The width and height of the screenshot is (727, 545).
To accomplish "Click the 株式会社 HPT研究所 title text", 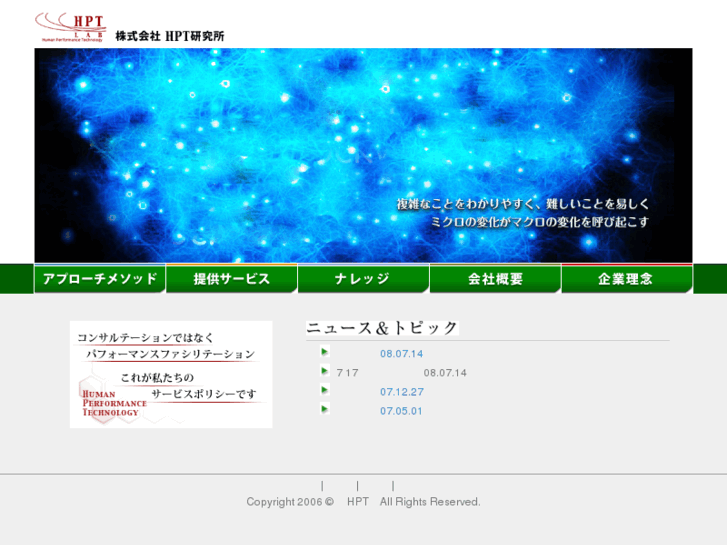I will pos(170,36).
